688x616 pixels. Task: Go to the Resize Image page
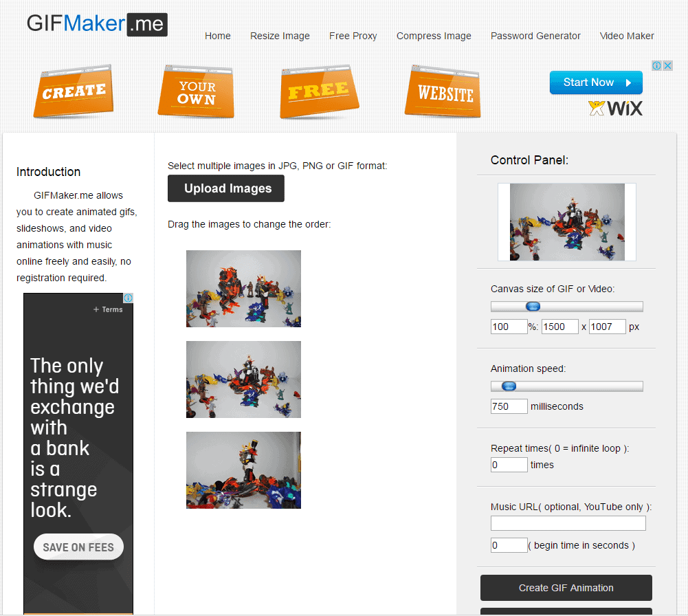click(280, 36)
